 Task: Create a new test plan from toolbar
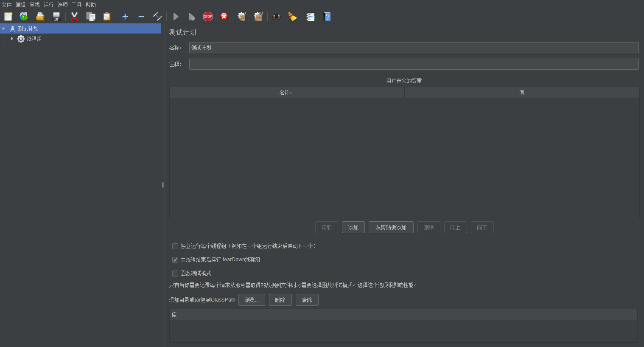tap(8, 17)
